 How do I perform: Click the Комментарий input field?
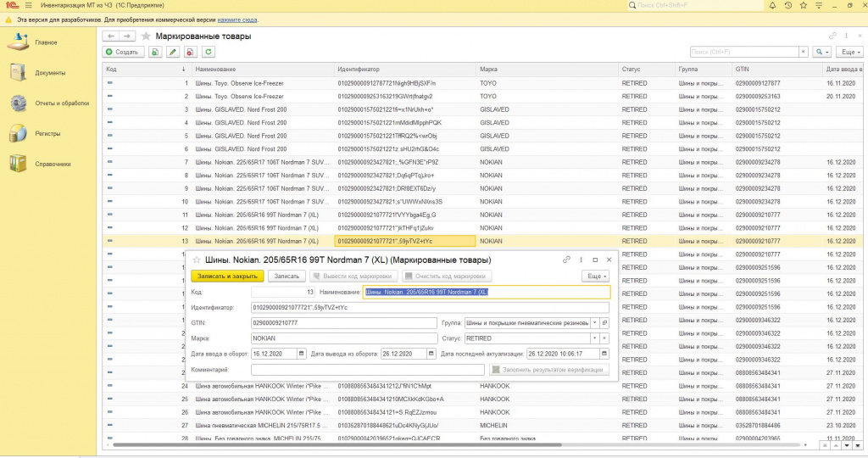(x=368, y=370)
